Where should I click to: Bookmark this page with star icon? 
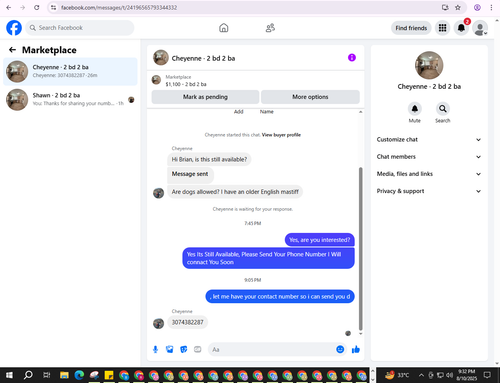pos(458,7)
